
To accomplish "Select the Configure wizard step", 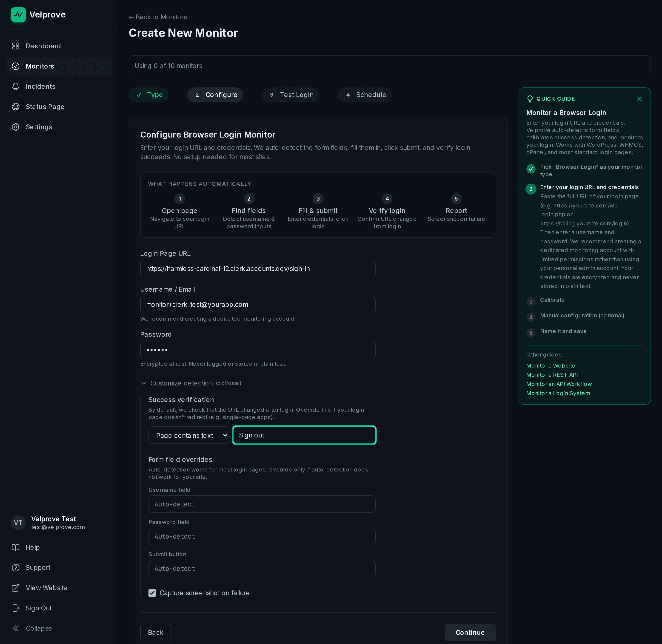I will 215,95.
